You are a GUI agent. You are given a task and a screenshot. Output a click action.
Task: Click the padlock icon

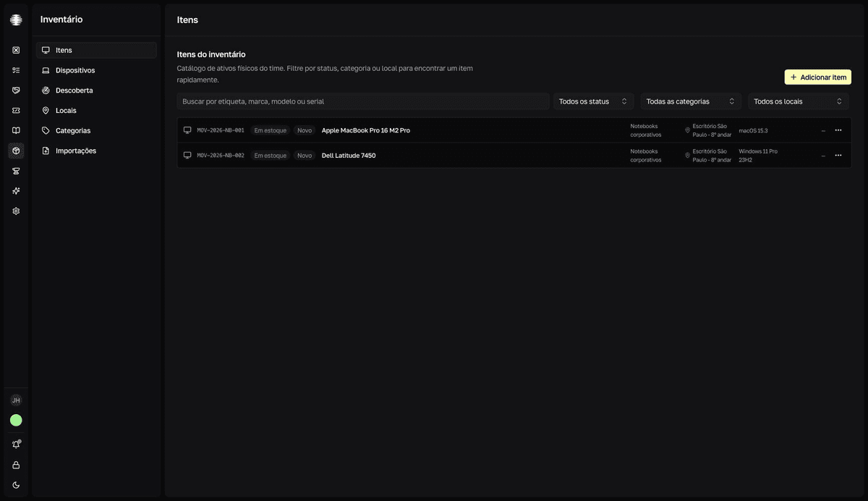click(16, 465)
